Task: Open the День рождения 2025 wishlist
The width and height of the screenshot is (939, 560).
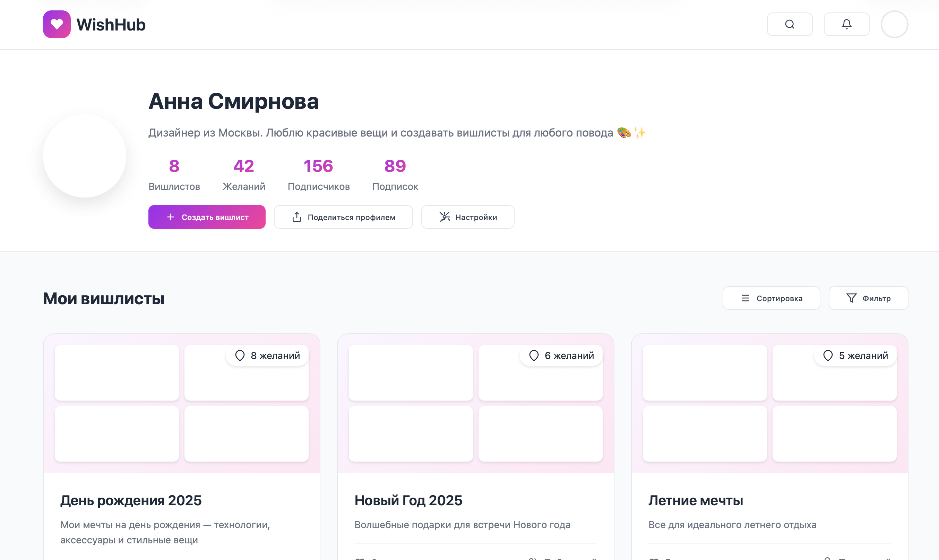Action: click(131, 500)
